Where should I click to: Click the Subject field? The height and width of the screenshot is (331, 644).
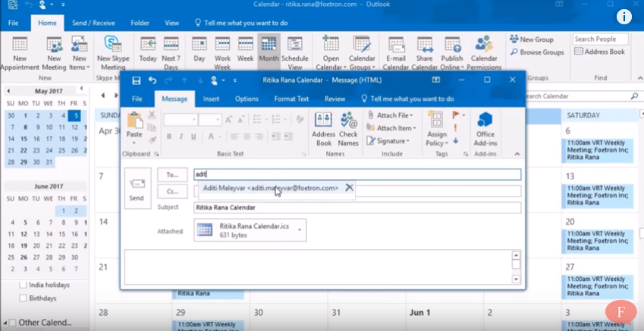(357, 208)
